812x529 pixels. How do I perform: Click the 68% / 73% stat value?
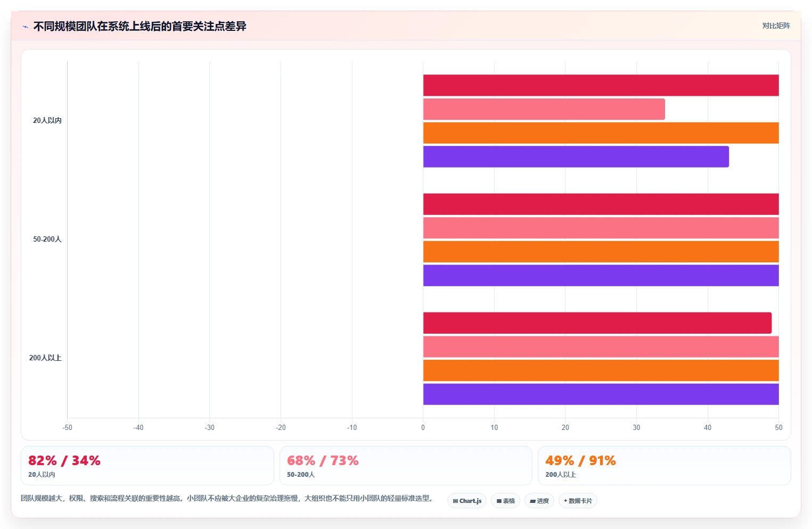pyautogui.click(x=323, y=460)
